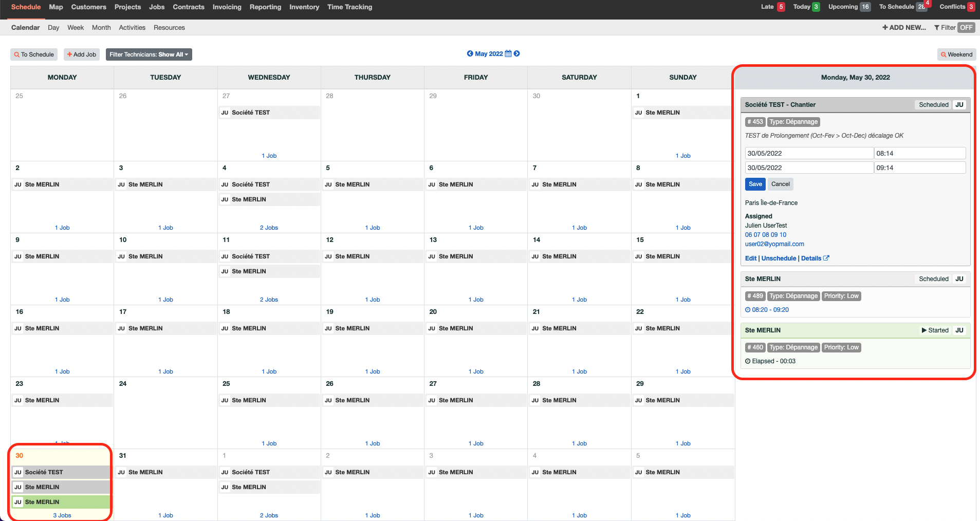Open external Details link icon

pyautogui.click(x=826, y=258)
